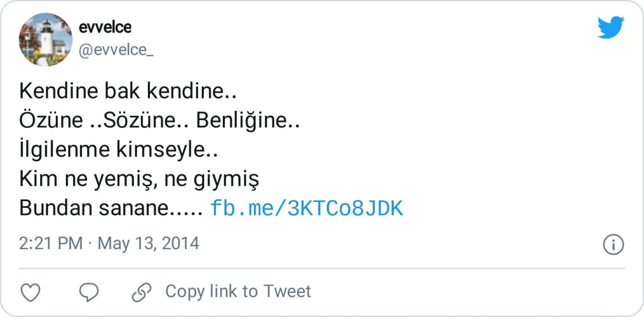The height and width of the screenshot is (317, 644).
Task: Click the line "Kendine bak kendine.."
Action: tap(128, 92)
